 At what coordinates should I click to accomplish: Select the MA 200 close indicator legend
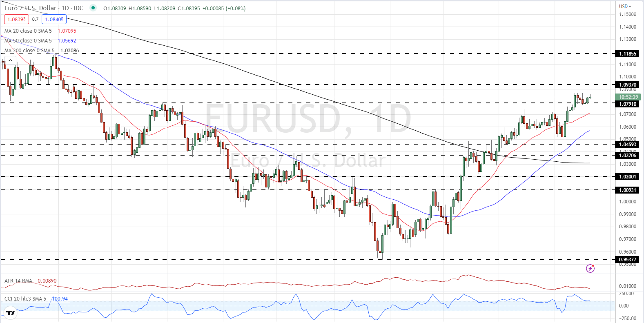point(29,51)
